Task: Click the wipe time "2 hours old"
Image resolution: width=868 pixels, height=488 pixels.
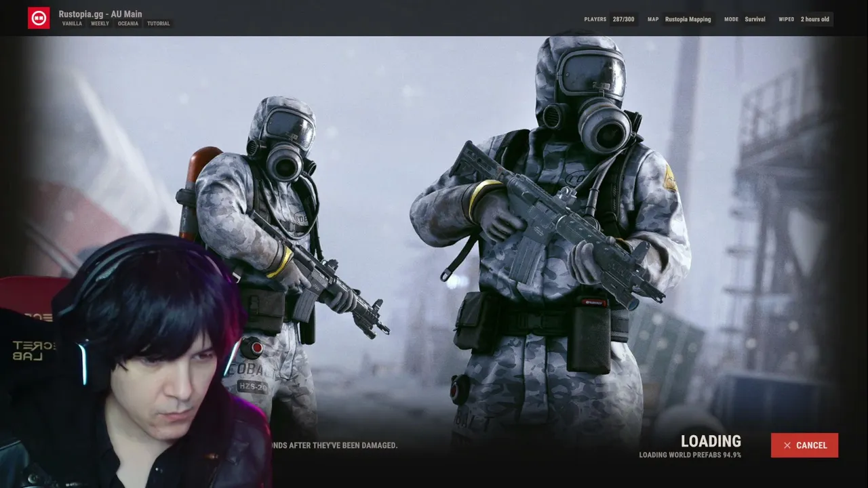Action: pos(814,19)
